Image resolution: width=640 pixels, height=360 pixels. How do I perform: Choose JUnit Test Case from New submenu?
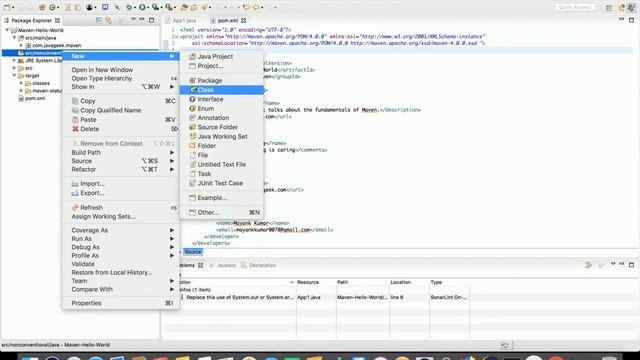pyautogui.click(x=222, y=183)
